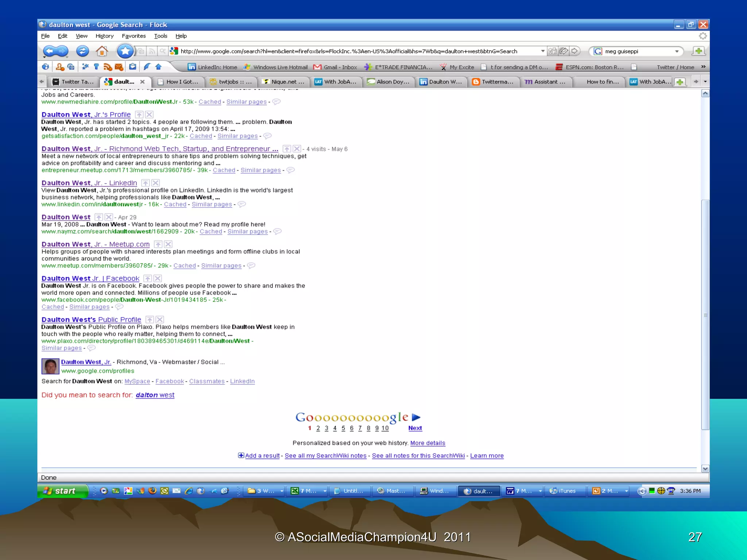
Task: Click the 'dalton west' spelling suggestion
Action: pos(155,395)
